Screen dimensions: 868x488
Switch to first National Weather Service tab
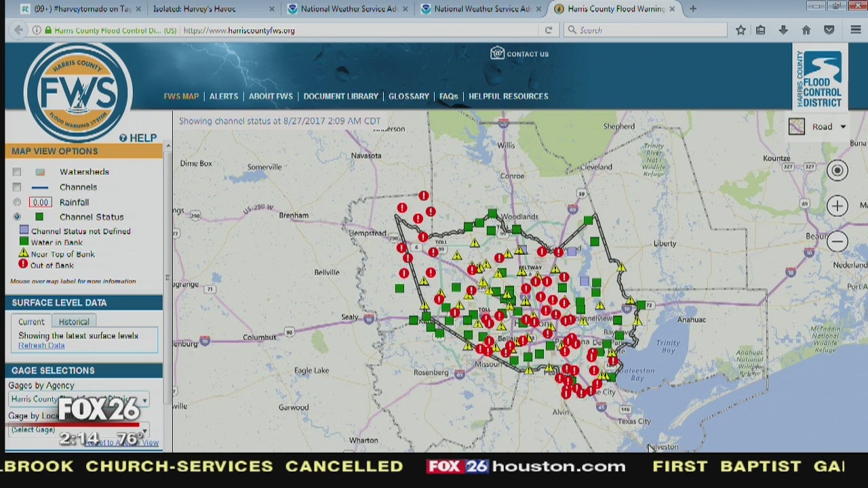[x=347, y=9]
